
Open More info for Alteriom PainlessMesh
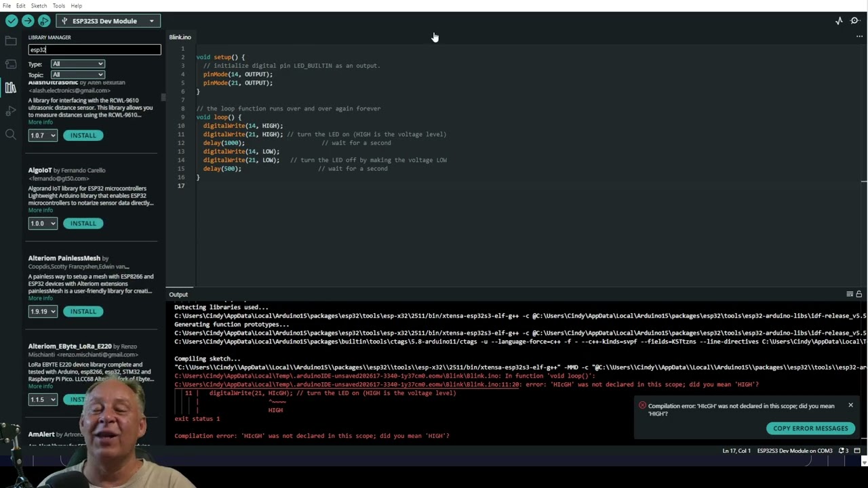(x=40, y=299)
